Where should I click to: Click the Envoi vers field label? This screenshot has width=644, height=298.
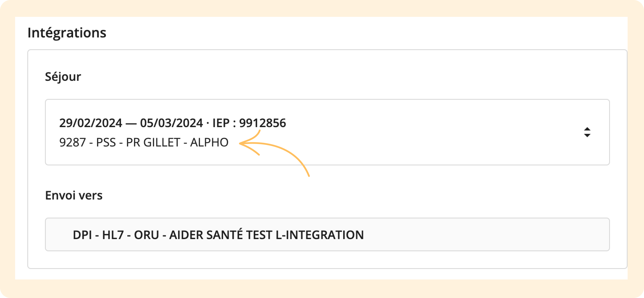[74, 195]
